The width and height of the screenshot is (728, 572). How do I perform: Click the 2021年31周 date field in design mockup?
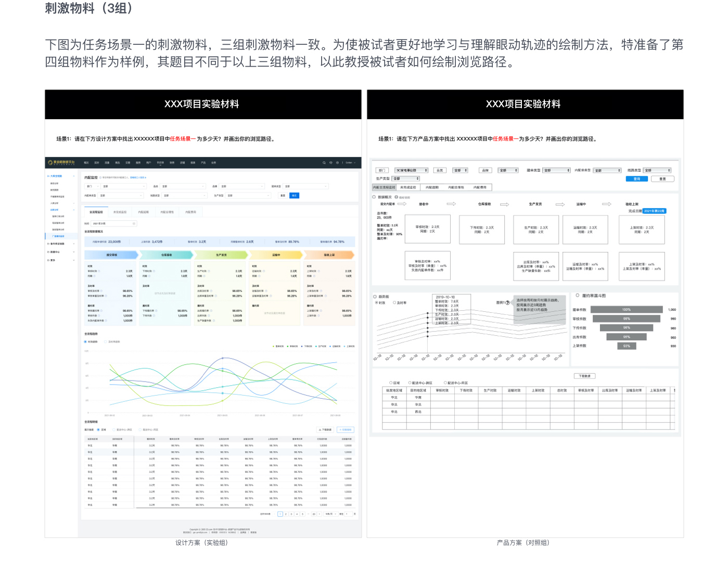coord(114,223)
